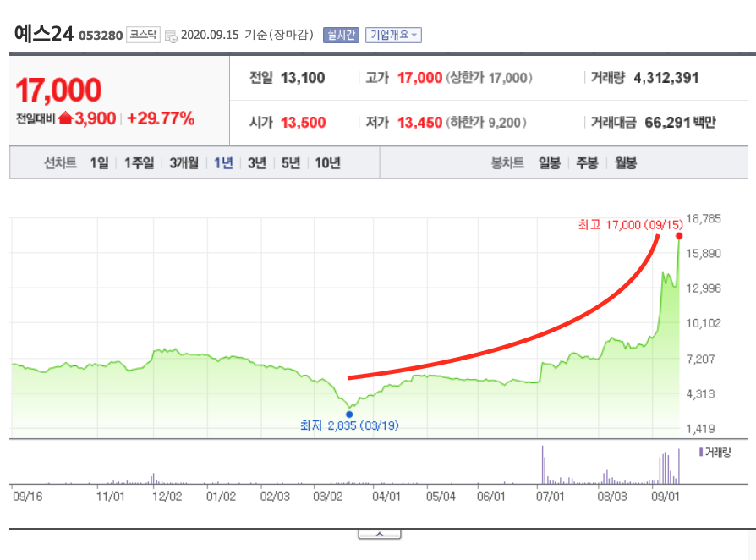Open the 기업개요 dropdown
The image size is (756, 560).
point(393,36)
